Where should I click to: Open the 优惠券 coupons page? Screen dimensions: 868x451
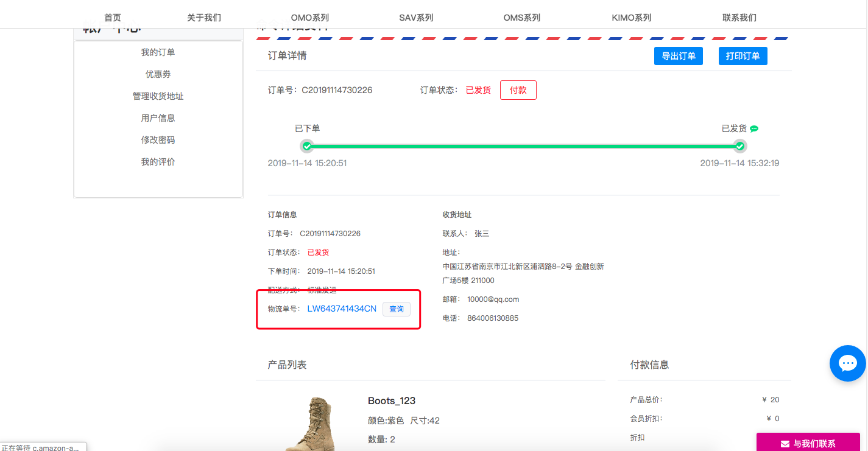point(158,74)
